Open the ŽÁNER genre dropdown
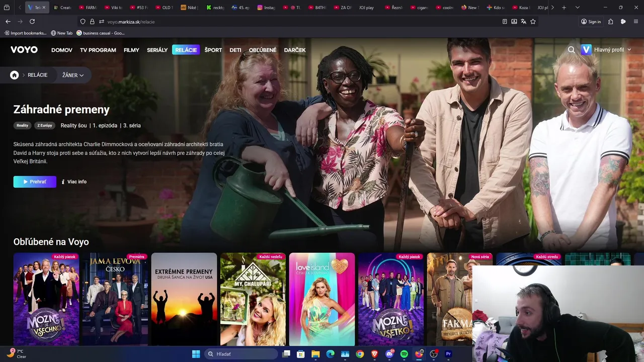This screenshot has width=644, height=362. pos(73,75)
